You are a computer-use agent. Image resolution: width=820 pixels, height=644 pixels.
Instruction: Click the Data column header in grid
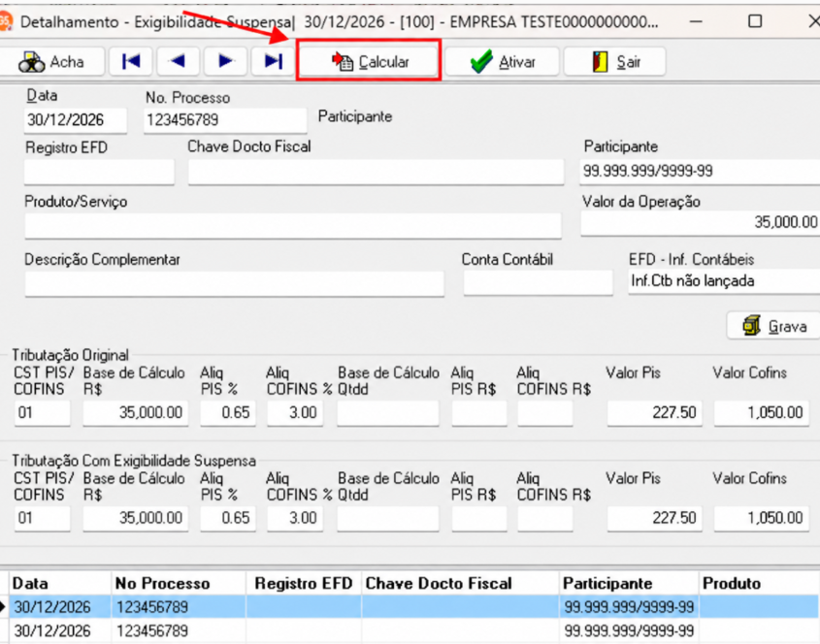point(60,583)
